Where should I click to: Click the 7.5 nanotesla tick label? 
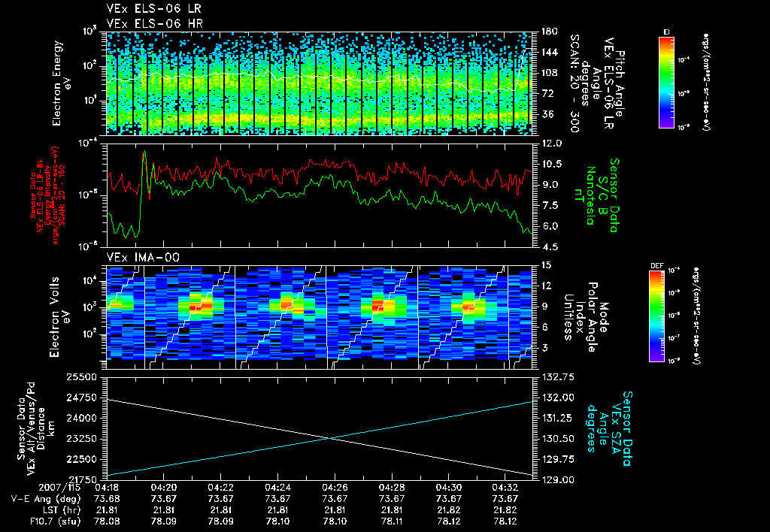point(548,205)
